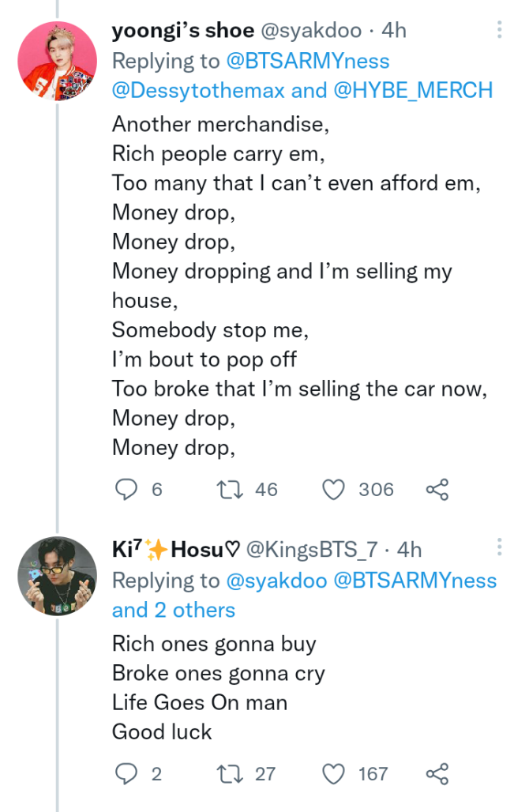The height and width of the screenshot is (812, 529).
Task: Open yoongi's shoe display name
Action: (183, 31)
